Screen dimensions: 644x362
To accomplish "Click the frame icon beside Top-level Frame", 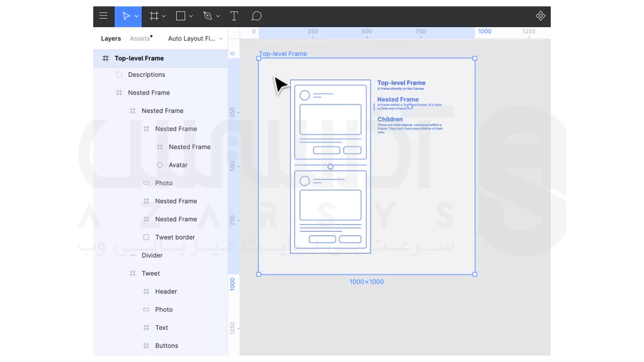I will pyautogui.click(x=105, y=58).
